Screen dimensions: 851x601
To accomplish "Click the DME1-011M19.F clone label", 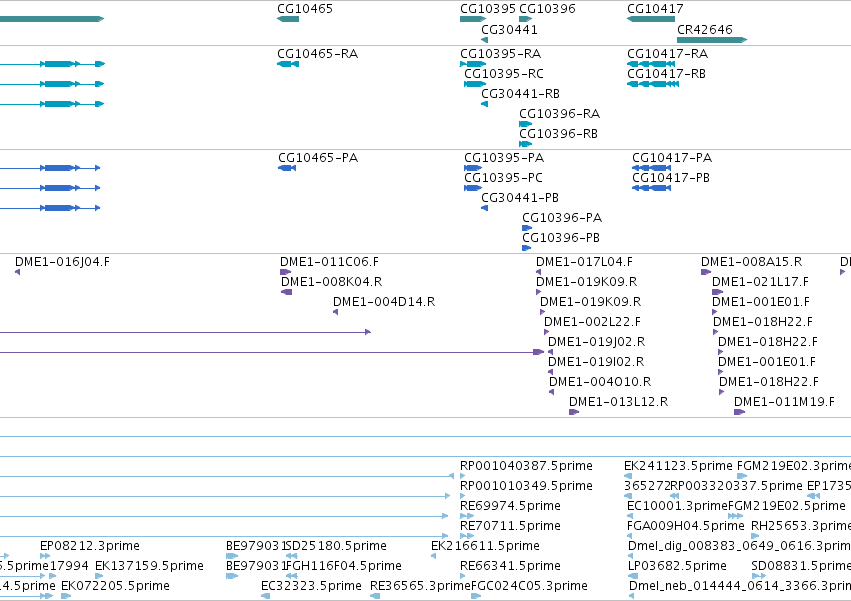I will 784,403.
